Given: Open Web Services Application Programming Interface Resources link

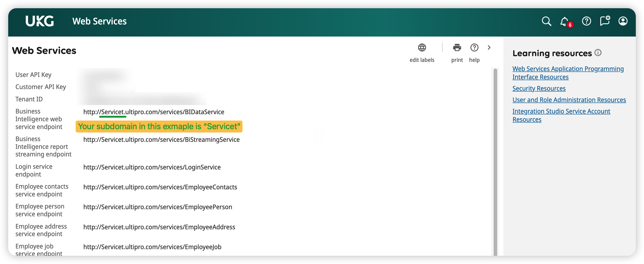Looking at the screenshot, I should tap(568, 69).
